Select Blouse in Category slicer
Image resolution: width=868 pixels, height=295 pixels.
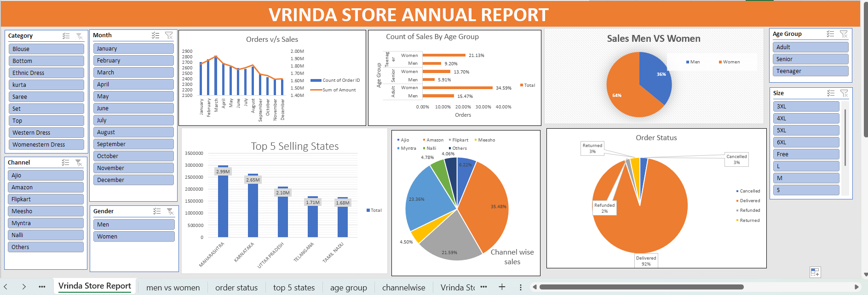46,49
